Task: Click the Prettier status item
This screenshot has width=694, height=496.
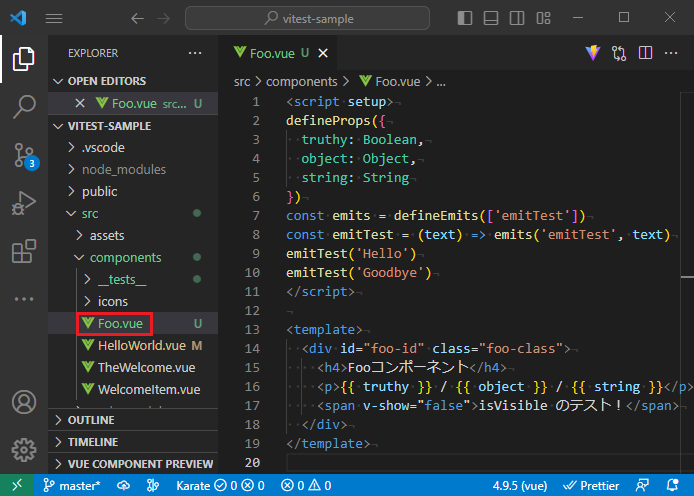Action: pyautogui.click(x=591, y=485)
